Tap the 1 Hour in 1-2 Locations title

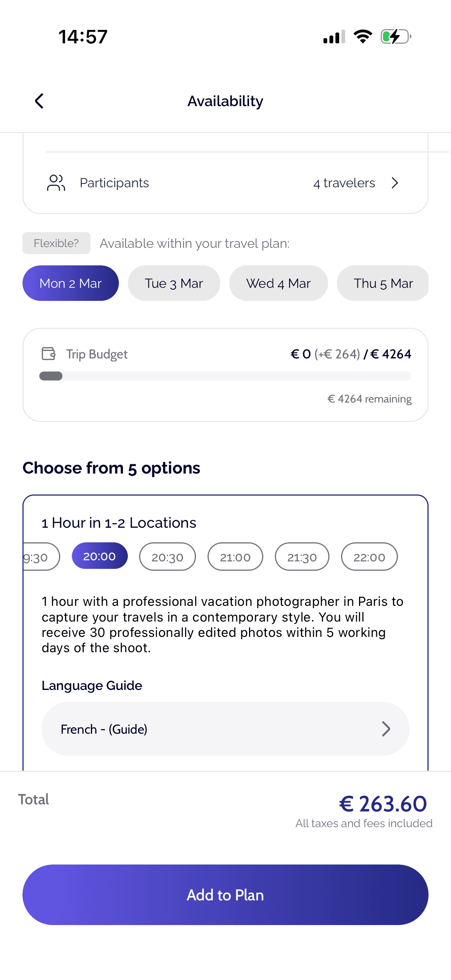click(119, 523)
